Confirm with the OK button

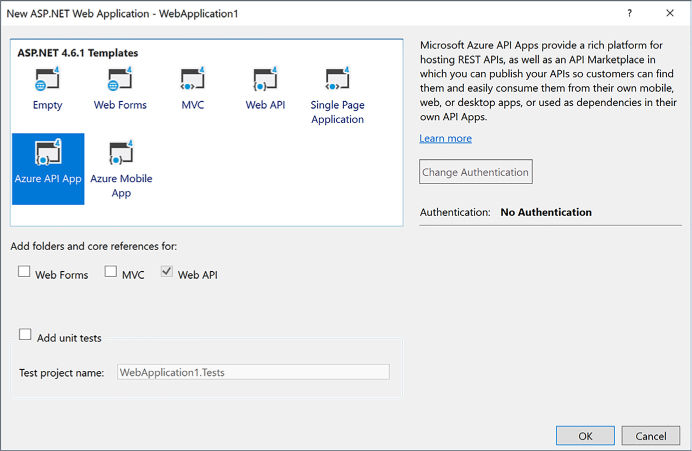(x=585, y=436)
